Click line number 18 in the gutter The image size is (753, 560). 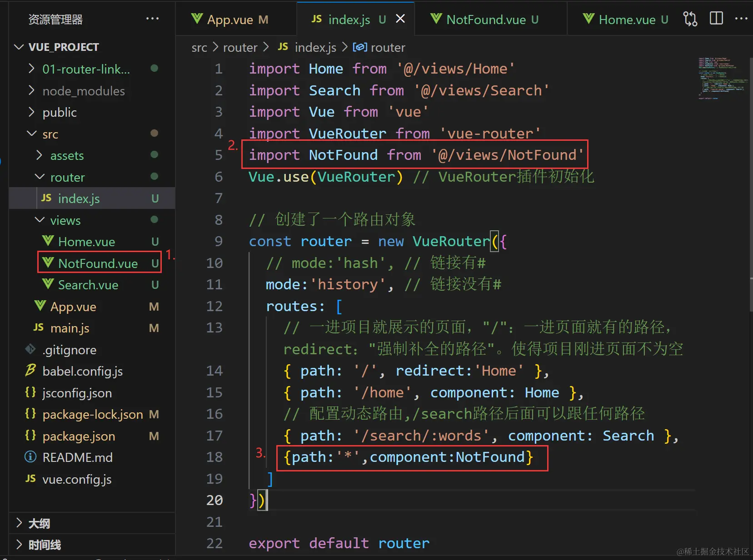pos(214,456)
